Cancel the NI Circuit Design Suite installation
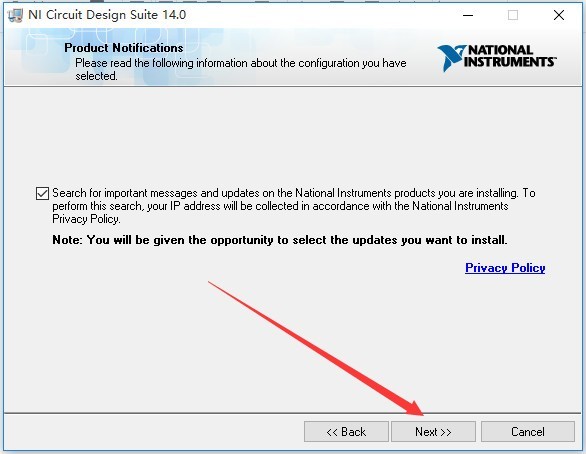This screenshot has width=586, height=454. pos(528,432)
